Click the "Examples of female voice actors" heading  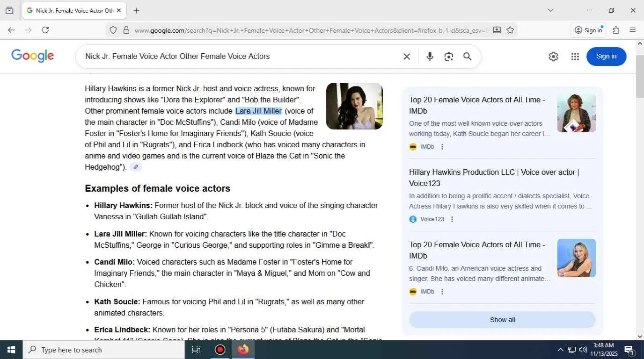coord(158,188)
